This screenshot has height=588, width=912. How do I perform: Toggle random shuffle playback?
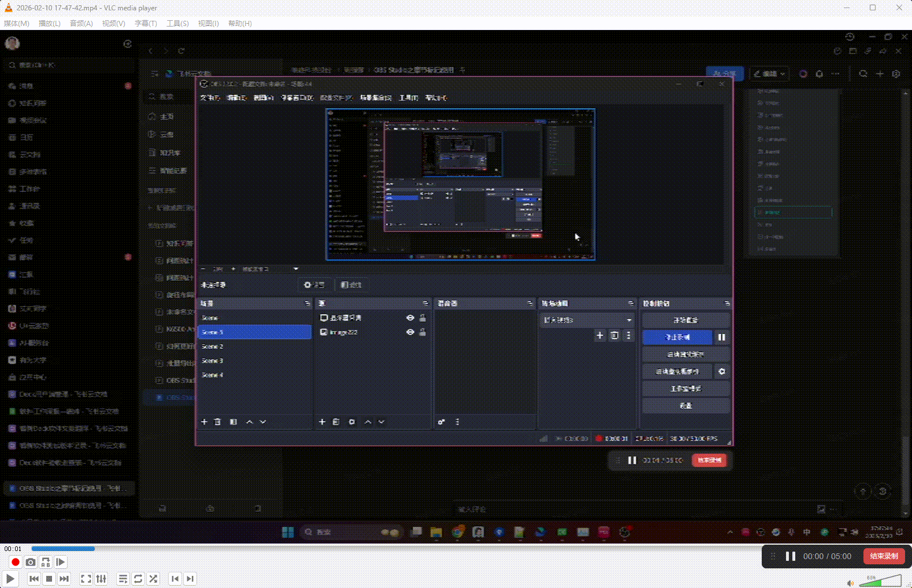[x=153, y=579]
